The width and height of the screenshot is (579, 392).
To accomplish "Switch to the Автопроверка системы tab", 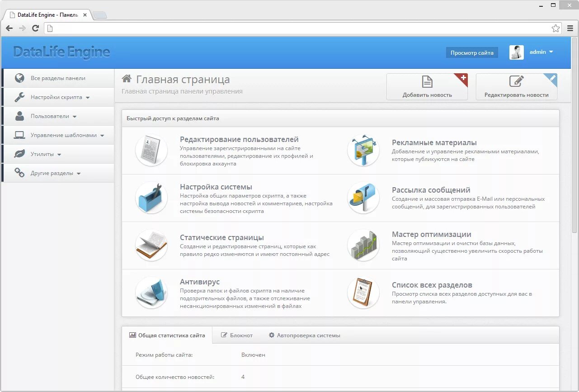I will click(304, 335).
